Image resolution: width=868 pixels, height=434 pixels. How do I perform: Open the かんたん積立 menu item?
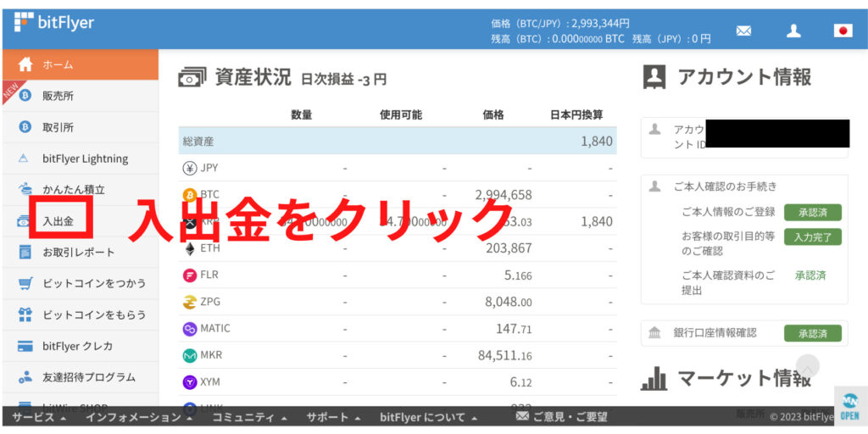coord(81,189)
